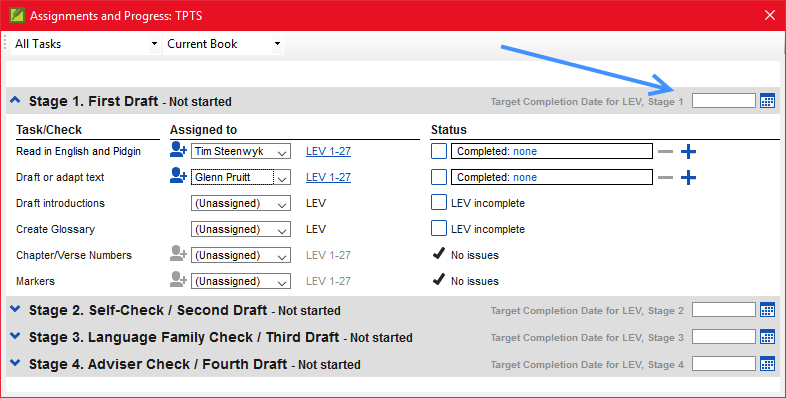Collapse Stage 1 First Draft section
The width and height of the screenshot is (786, 398).
click(15, 100)
